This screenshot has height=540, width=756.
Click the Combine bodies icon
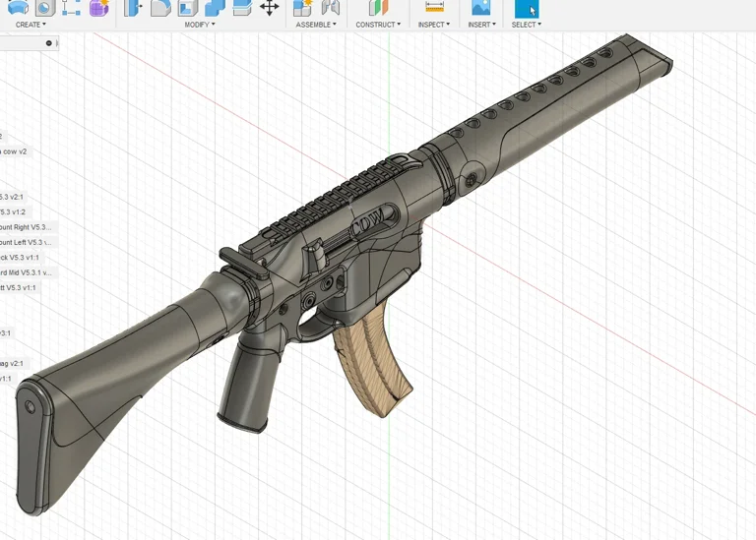click(215, 7)
